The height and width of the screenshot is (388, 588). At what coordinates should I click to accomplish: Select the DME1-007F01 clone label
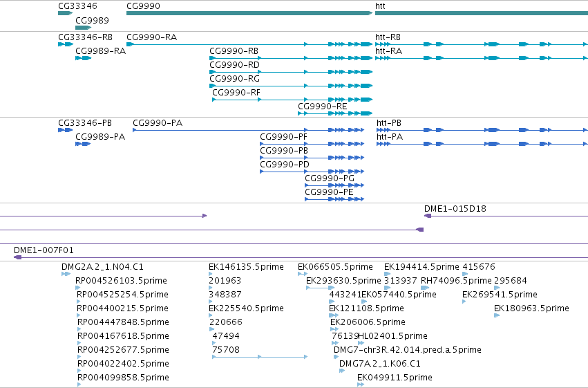(x=44, y=250)
